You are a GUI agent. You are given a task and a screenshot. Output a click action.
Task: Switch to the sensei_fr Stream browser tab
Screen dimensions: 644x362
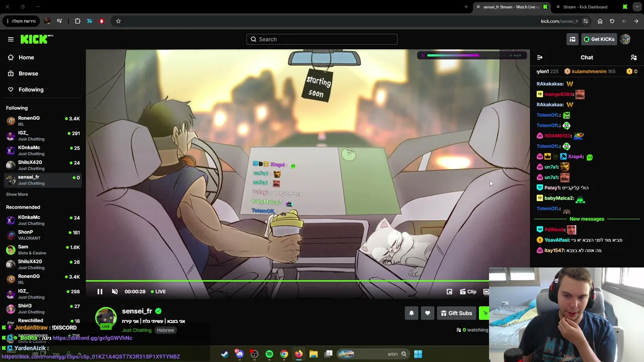511,7
